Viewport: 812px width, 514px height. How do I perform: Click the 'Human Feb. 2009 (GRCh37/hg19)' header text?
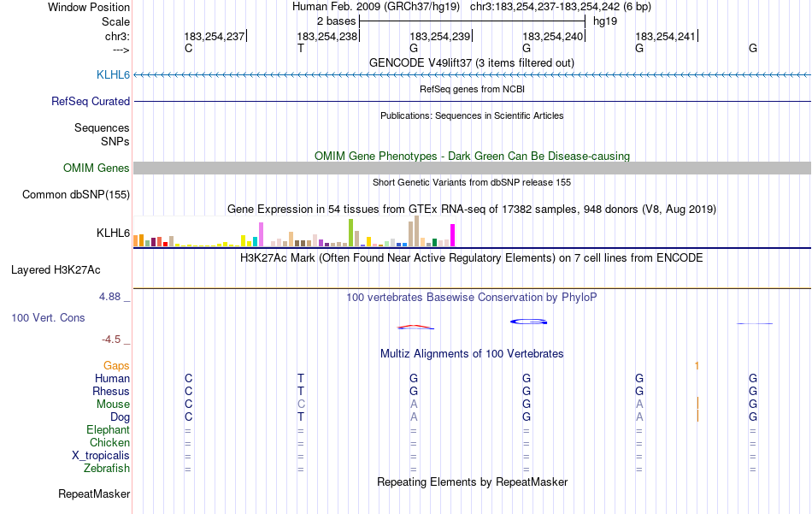(376, 7)
